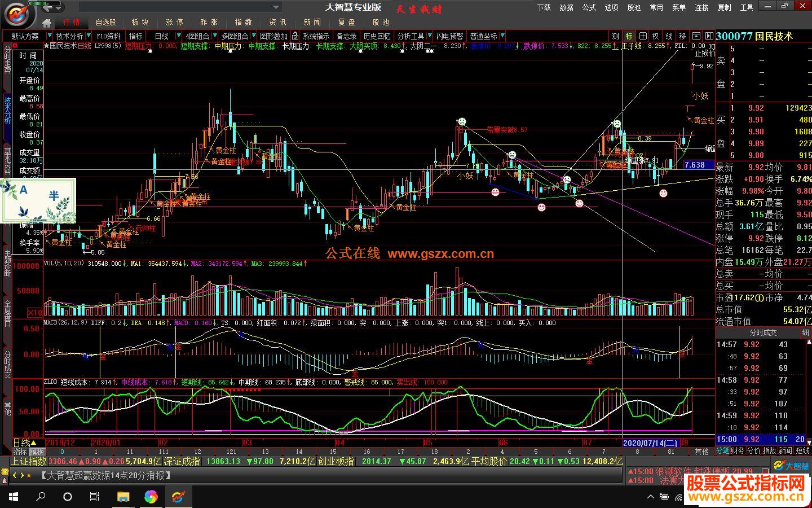Switch to the 涨停 tab
Viewport: 812px width, 508px height.
174,23
